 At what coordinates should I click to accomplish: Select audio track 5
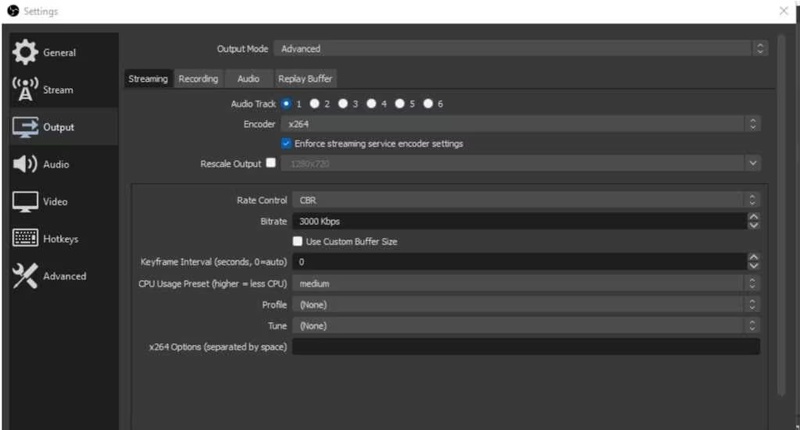(399, 104)
